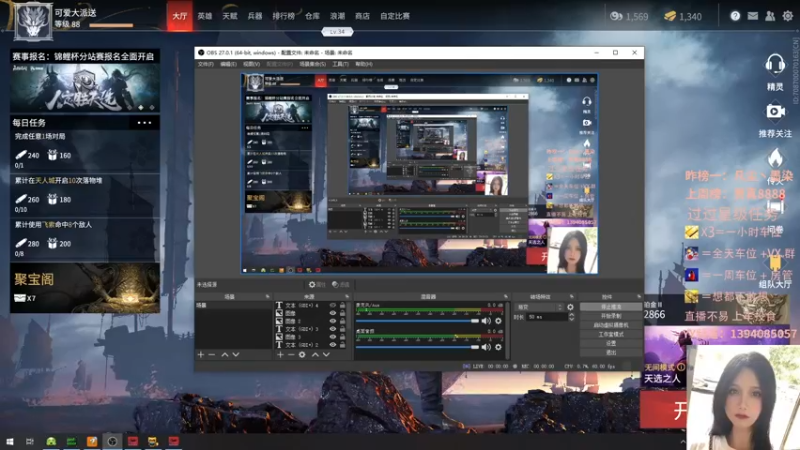Screen dimensions: 800x450
Task: Open the 精灵 headset icon
Action: tap(775, 65)
